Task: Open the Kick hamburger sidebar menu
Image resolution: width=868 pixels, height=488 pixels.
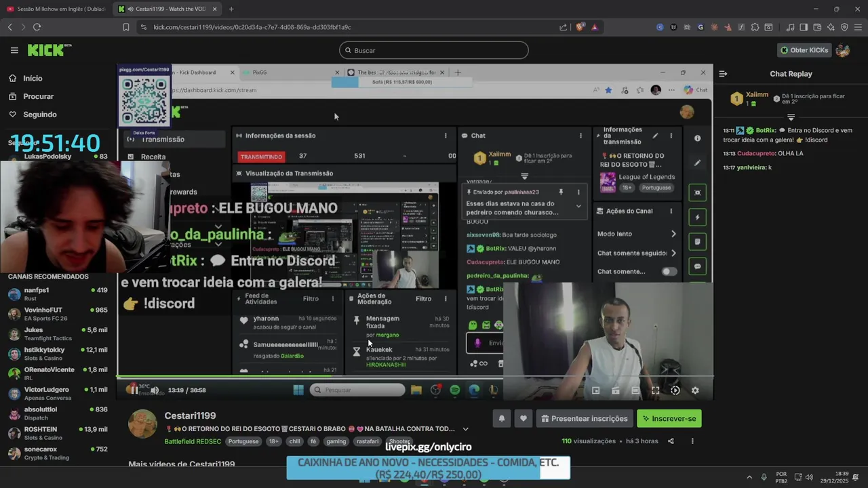Action: 14,50
